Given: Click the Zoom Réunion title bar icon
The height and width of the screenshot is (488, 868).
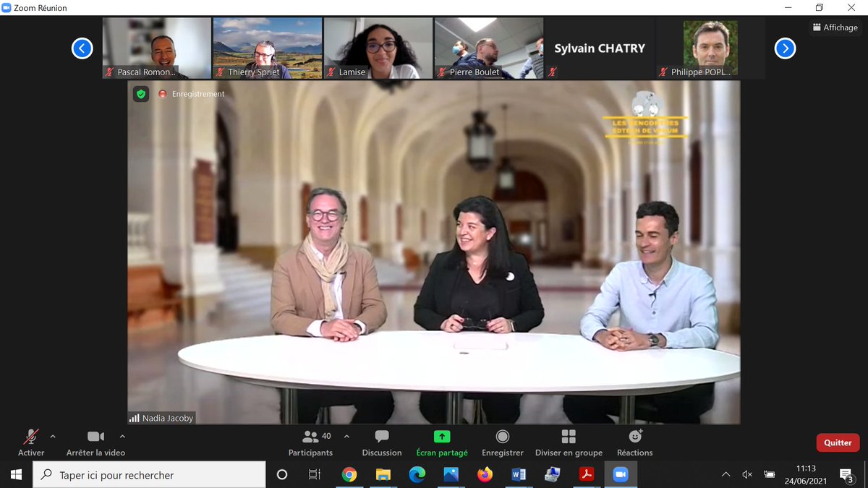Looking at the screenshot, I should click(x=7, y=8).
